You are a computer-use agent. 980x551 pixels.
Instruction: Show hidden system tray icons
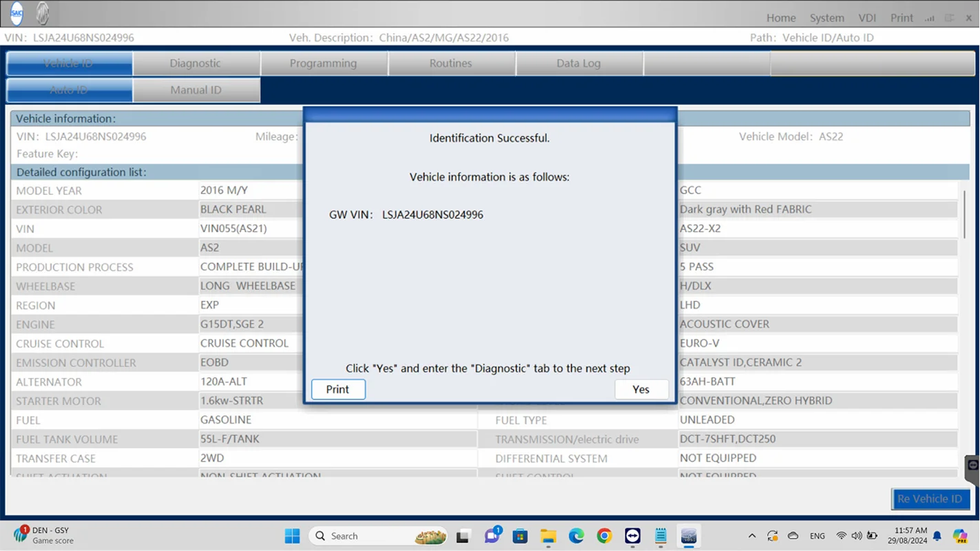[x=752, y=536]
